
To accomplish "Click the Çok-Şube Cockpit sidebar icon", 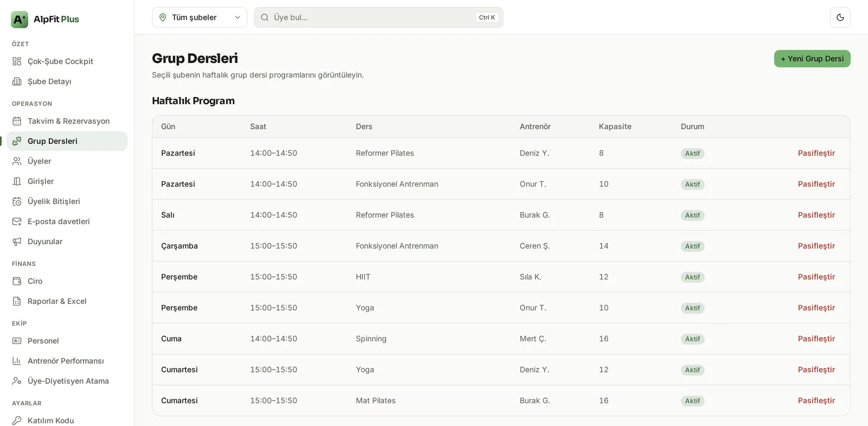I will coord(17,61).
